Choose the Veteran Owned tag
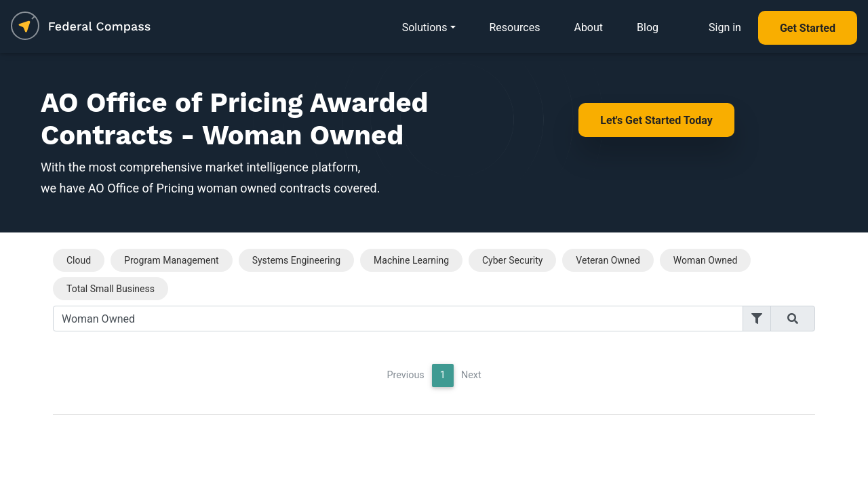Viewport: 868px width, 488px height. (x=608, y=260)
